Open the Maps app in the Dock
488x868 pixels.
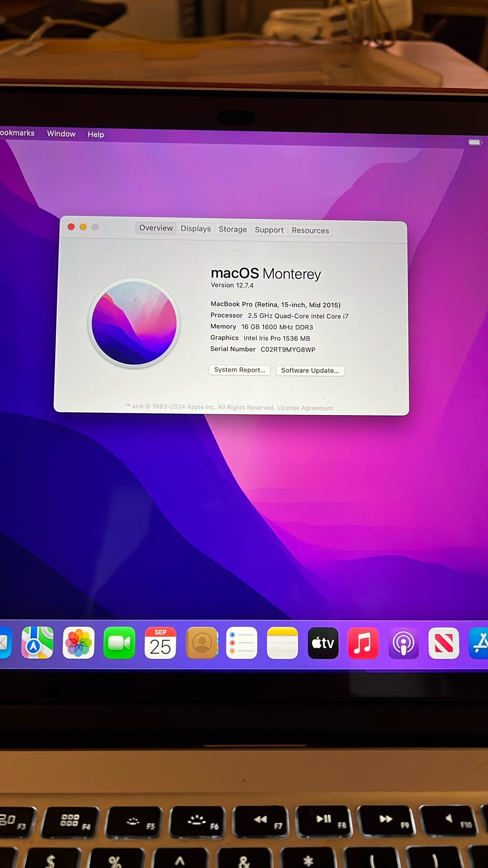pos(38,642)
